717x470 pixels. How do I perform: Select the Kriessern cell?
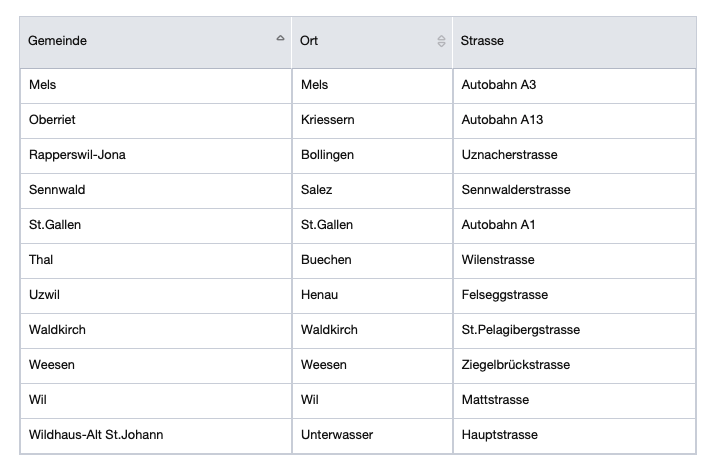point(328,120)
